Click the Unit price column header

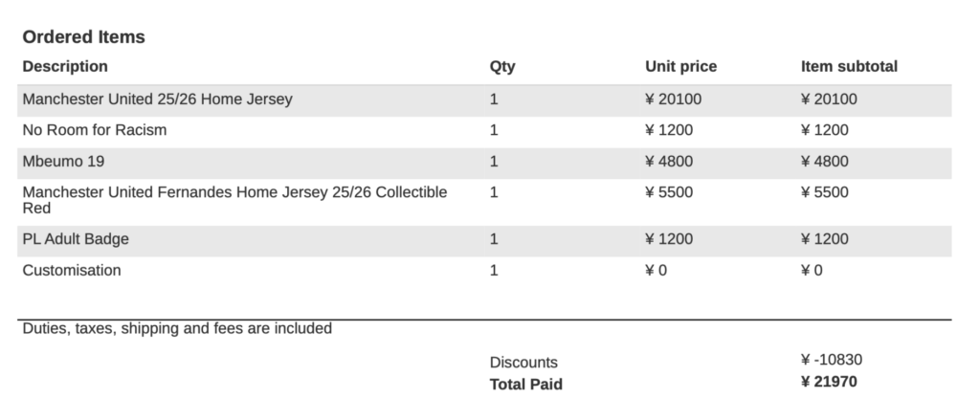click(x=680, y=66)
